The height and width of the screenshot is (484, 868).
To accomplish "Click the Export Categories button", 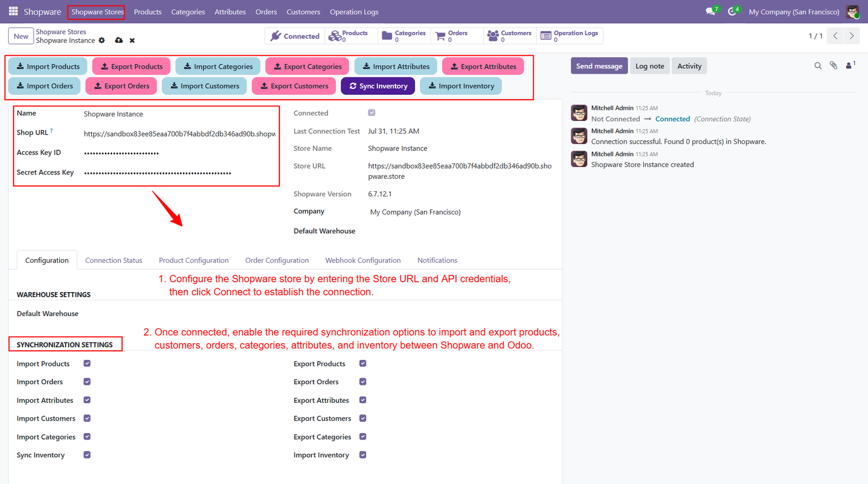I will (308, 66).
